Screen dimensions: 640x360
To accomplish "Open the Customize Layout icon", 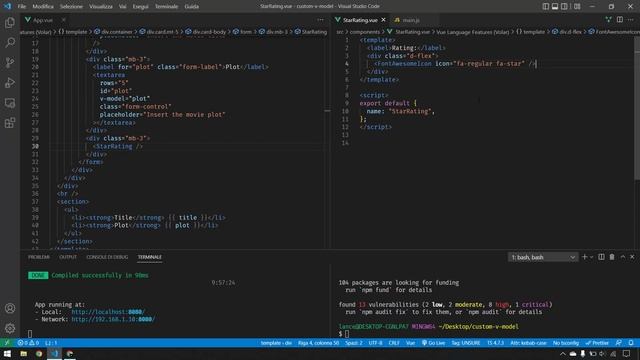I will (577, 7).
